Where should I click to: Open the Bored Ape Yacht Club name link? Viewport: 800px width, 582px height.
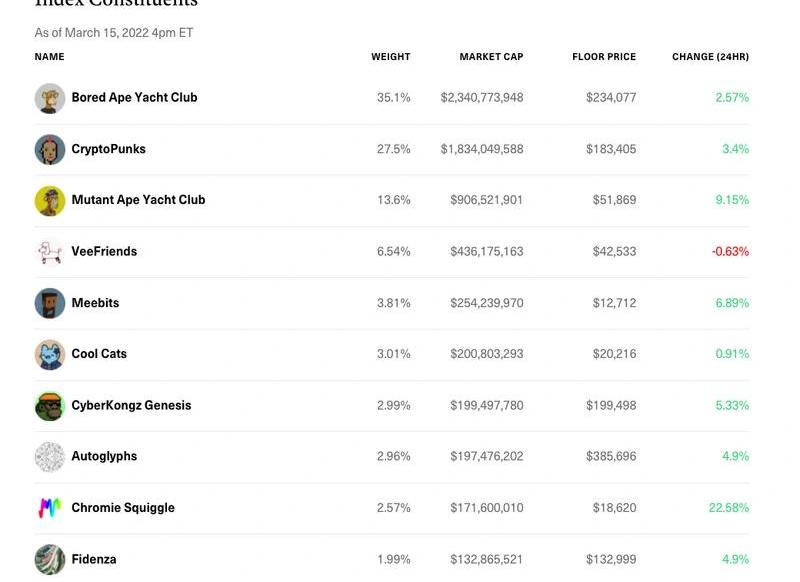click(134, 98)
